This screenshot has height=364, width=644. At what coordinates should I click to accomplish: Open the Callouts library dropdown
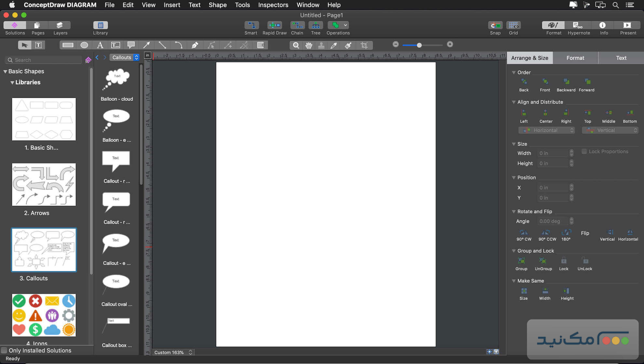(125, 57)
